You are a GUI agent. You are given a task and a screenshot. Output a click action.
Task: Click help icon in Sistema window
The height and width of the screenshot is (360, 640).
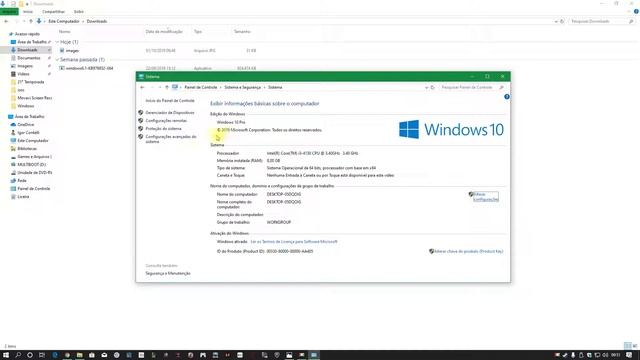pyautogui.click(x=507, y=97)
